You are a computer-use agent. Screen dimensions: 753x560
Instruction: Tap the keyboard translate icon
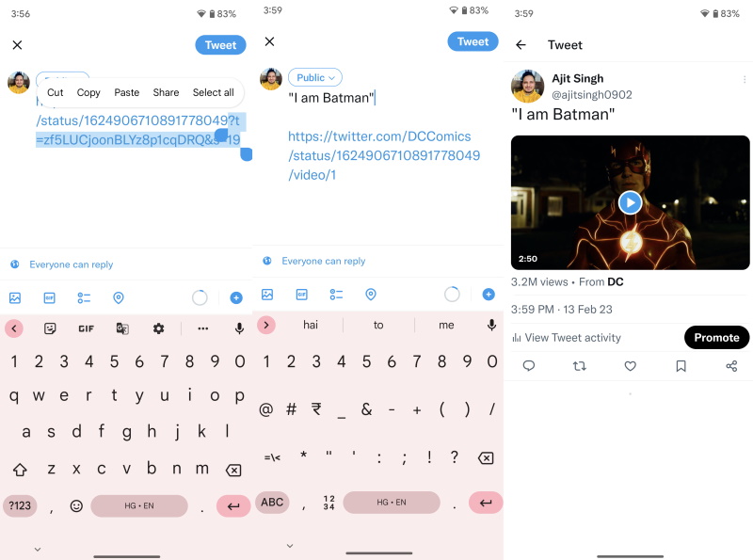click(122, 328)
